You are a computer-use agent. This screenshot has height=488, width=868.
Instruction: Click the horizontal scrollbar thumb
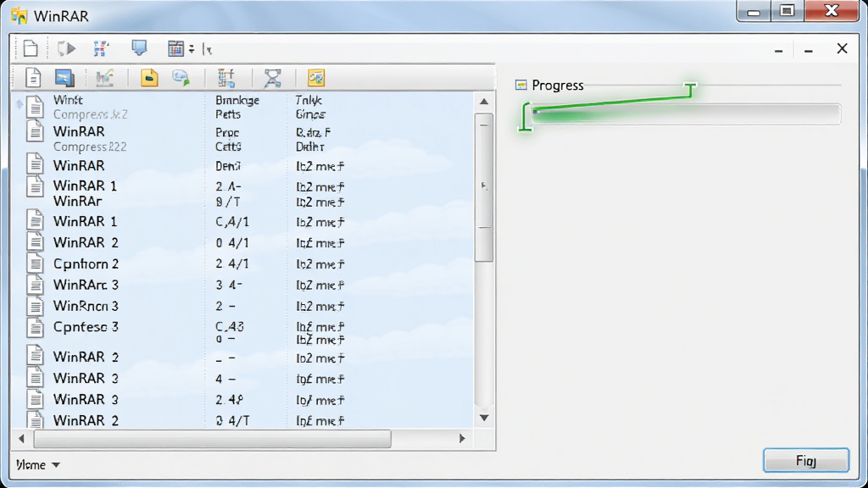(x=213, y=439)
